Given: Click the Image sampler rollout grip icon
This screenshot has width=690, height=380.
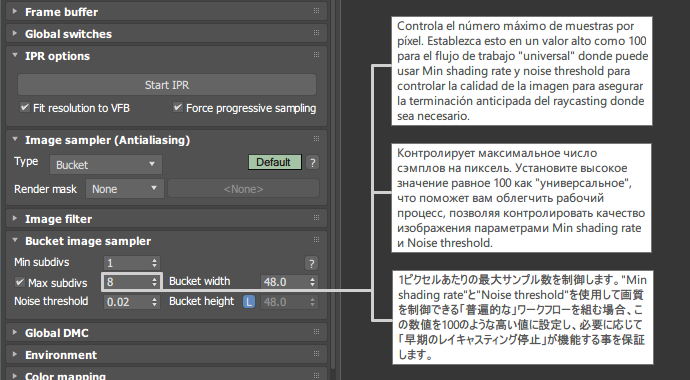Looking at the screenshot, I should [x=316, y=139].
